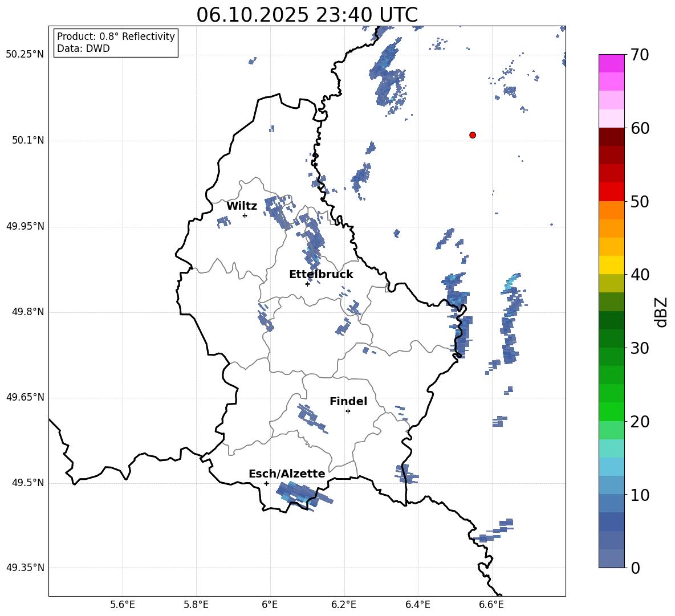Click the 6.4°E longitude label
This screenshot has width=675, height=616.
coord(417,605)
